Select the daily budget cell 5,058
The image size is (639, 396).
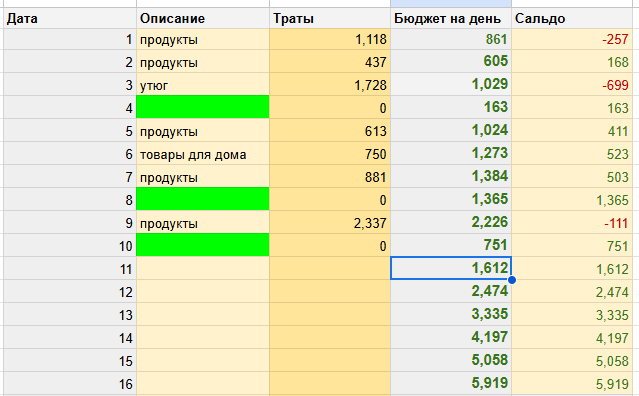(x=451, y=361)
